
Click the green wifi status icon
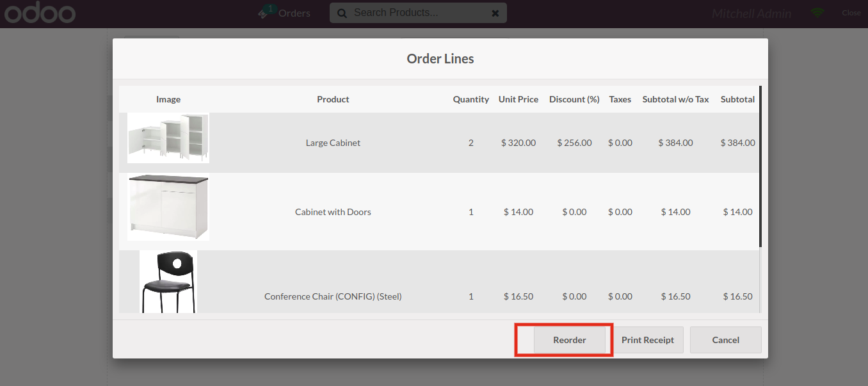point(817,13)
